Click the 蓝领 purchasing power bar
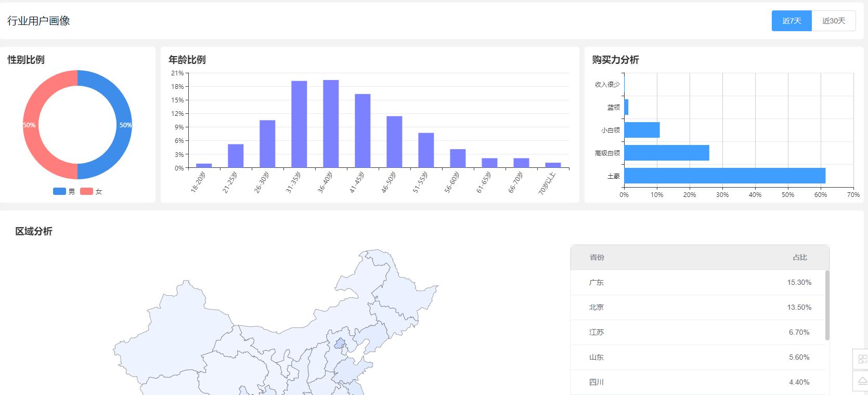868x395 pixels. click(626, 107)
